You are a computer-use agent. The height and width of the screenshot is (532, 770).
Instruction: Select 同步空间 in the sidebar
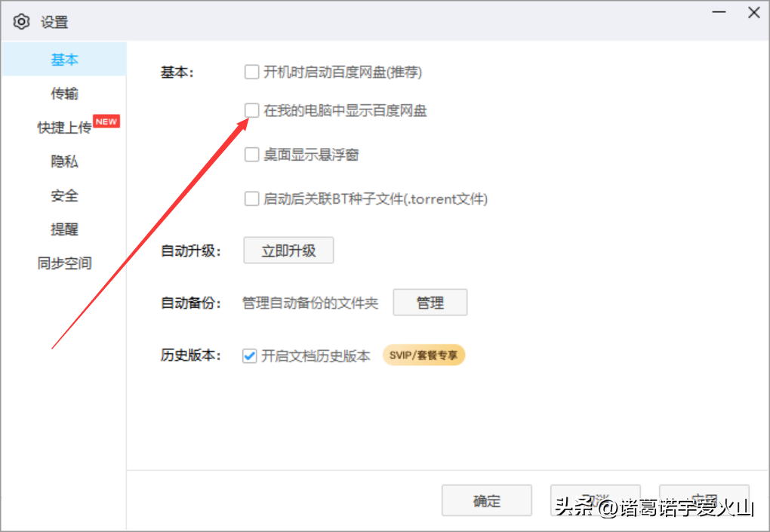(x=64, y=263)
